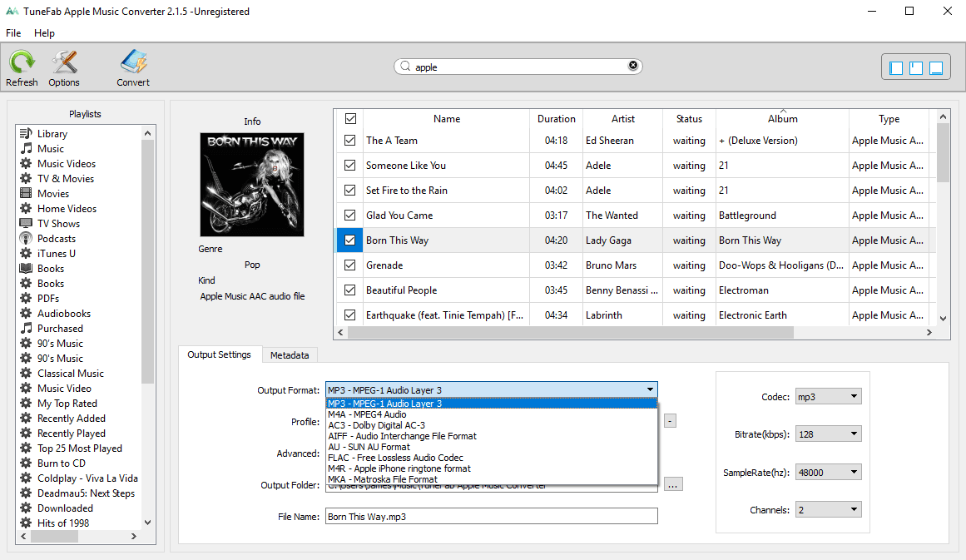Choose FLAC - Free Lossless Audio Codec
The width and height of the screenshot is (966, 560).
(x=492, y=458)
